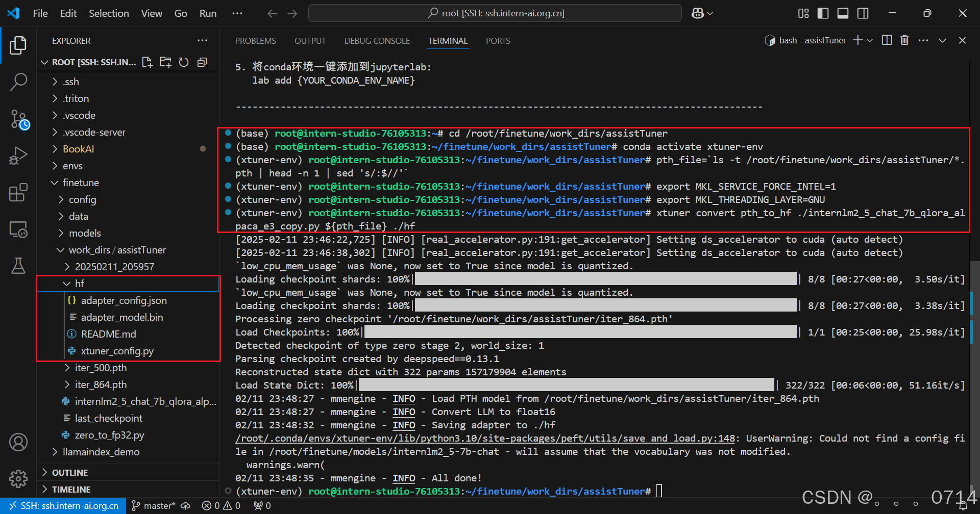Collapse all folders in Explorer

coord(202,62)
